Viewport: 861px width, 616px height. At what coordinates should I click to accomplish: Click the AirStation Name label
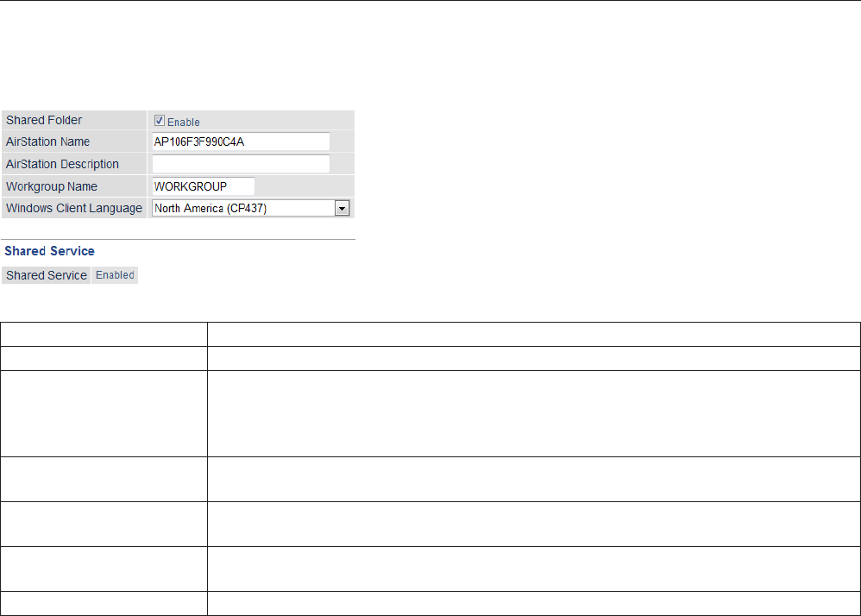point(48,141)
